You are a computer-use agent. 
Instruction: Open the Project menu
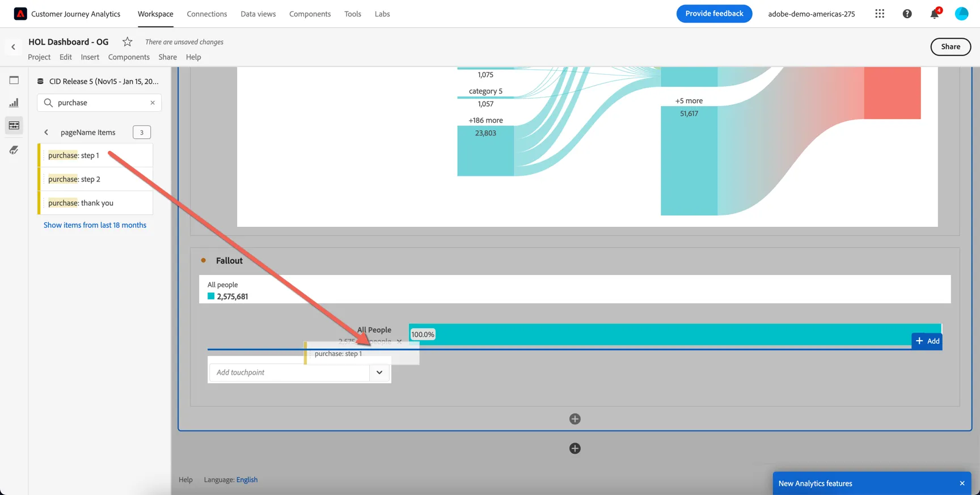[x=39, y=57]
